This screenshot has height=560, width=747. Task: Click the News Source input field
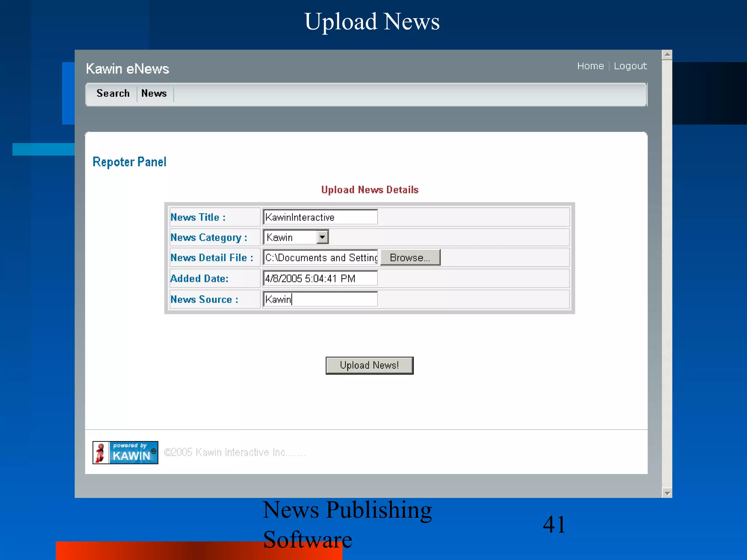pyautogui.click(x=320, y=299)
